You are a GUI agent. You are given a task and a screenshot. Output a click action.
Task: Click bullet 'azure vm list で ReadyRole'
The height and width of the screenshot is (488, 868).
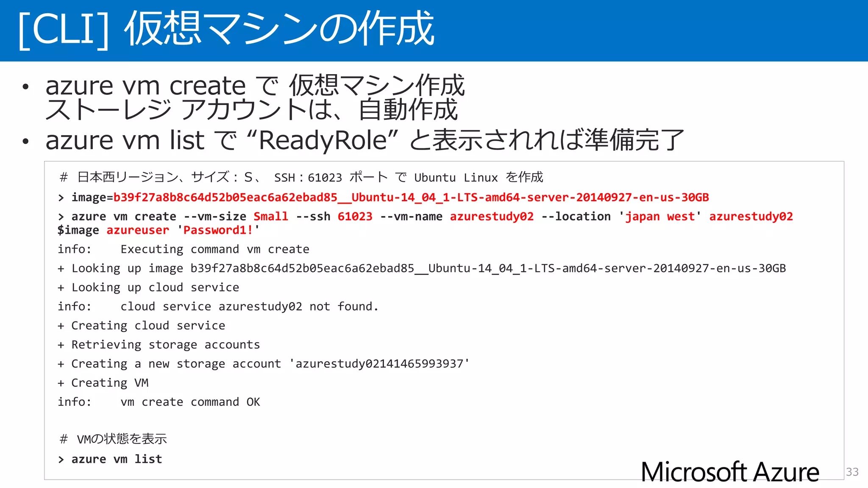coord(364,140)
